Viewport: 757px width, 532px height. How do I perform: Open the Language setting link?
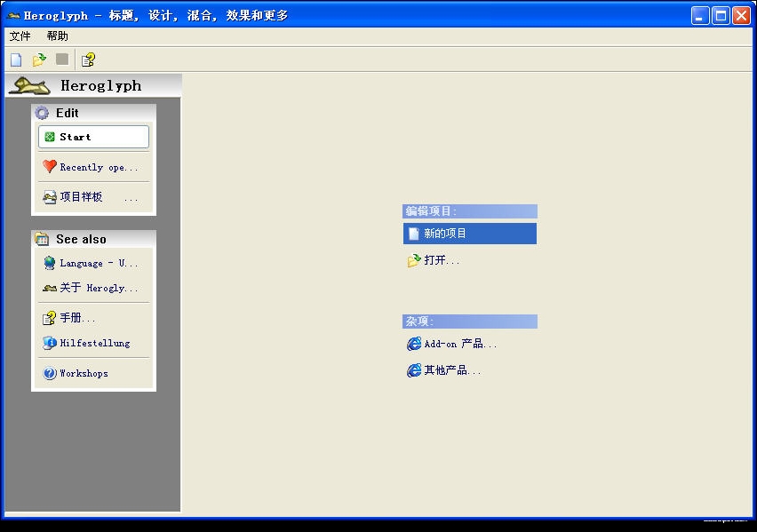93,263
